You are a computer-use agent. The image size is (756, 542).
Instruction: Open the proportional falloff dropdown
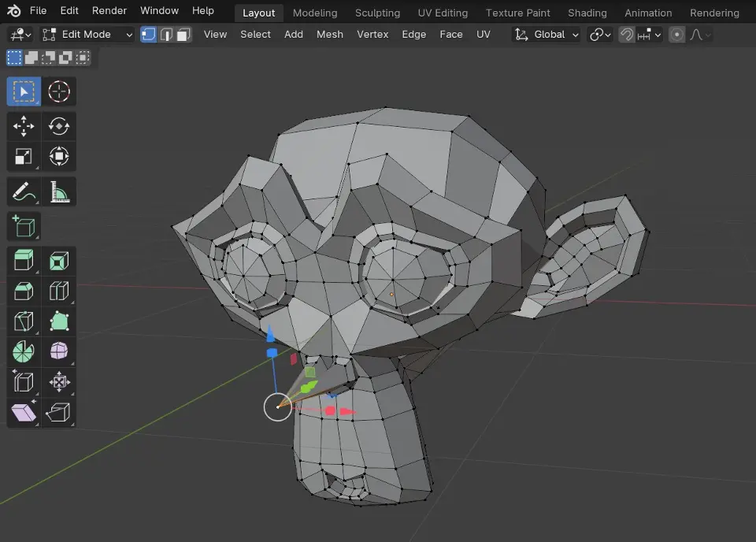(x=700, y=35)
